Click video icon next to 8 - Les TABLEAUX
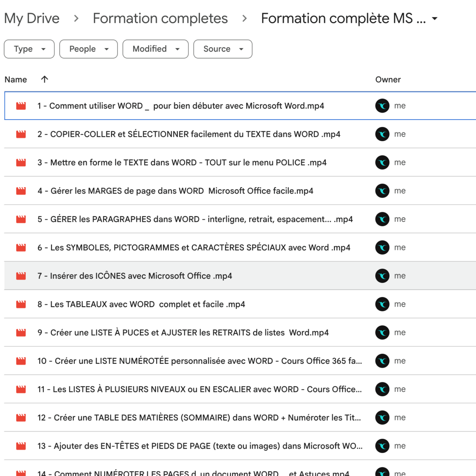 point(21,304)
